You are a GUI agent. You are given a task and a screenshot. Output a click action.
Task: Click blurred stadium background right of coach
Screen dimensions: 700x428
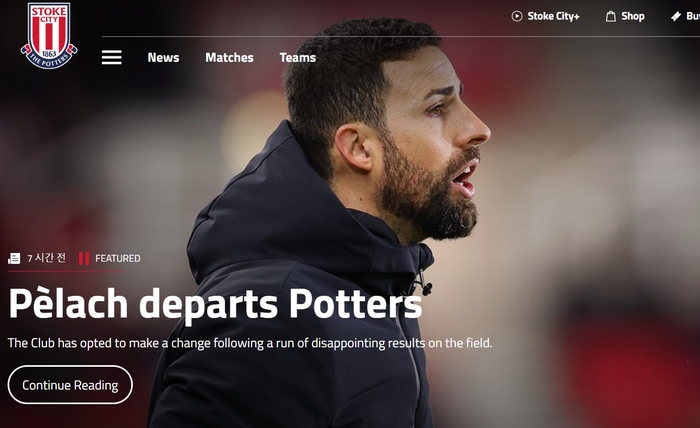point(594,201)
